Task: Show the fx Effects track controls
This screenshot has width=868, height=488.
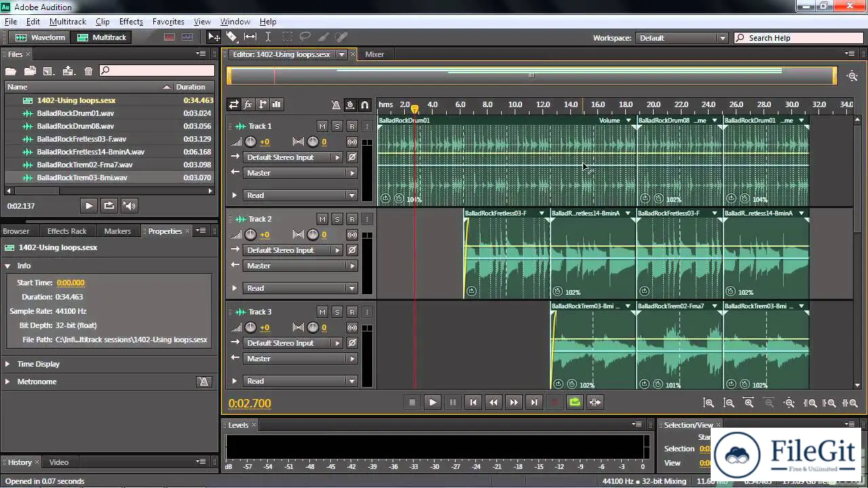Action: (x=248, y=104)
